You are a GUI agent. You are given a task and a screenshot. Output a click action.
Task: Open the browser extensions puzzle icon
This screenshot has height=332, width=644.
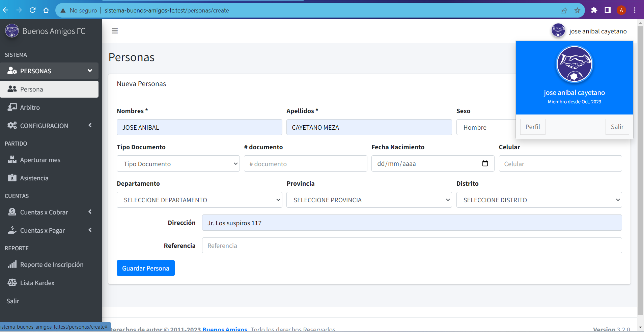pyautogui.click(x=594, y=10)
